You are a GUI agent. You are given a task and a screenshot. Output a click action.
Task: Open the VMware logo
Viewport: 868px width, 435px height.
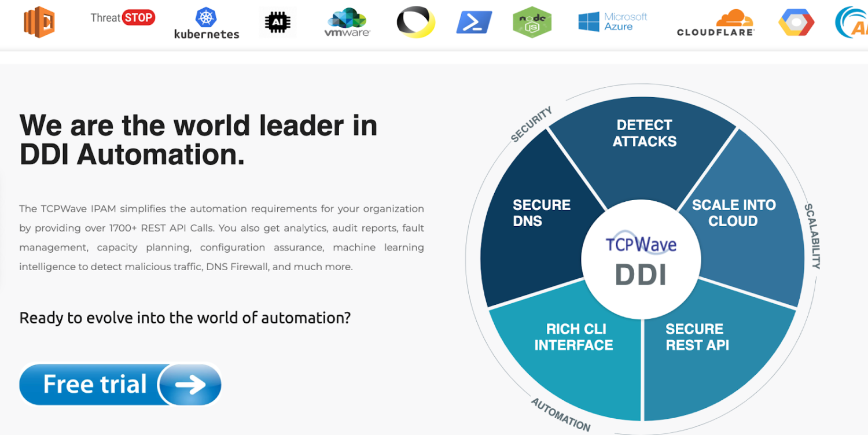click(x=347, y=23)
